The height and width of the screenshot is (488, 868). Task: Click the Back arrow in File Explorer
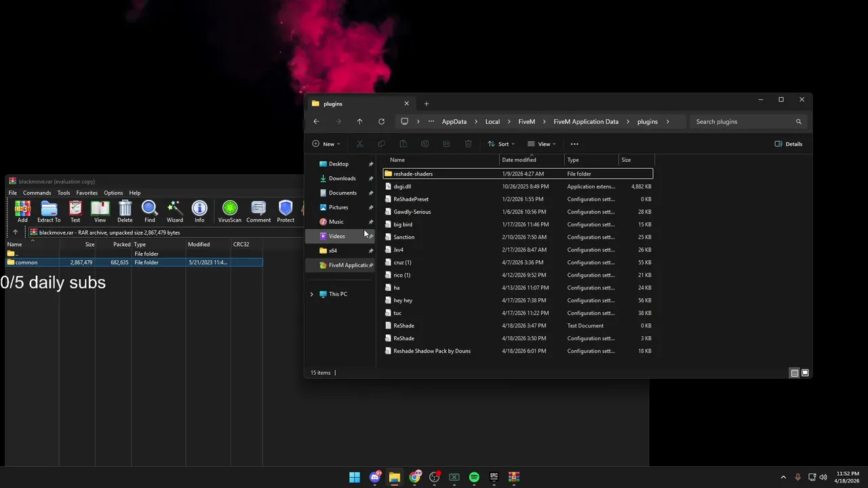pyautogui.click(x=316, y=121)
